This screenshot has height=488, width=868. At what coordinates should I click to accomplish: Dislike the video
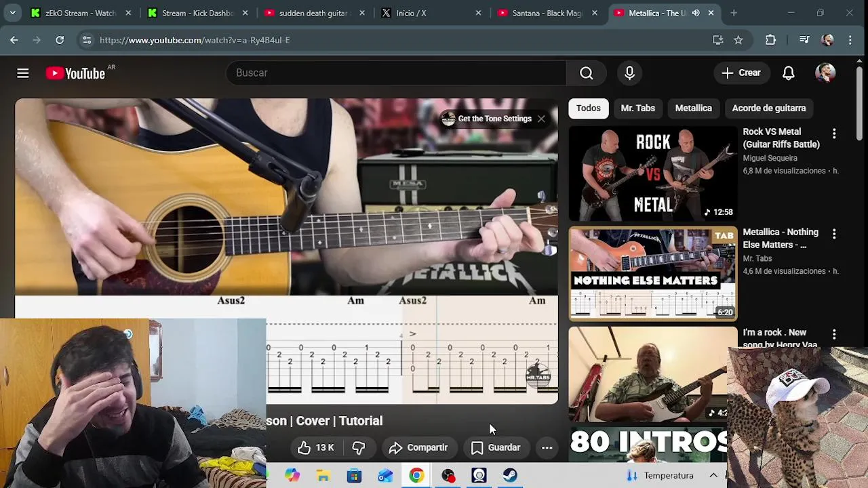tap(359, 448)
